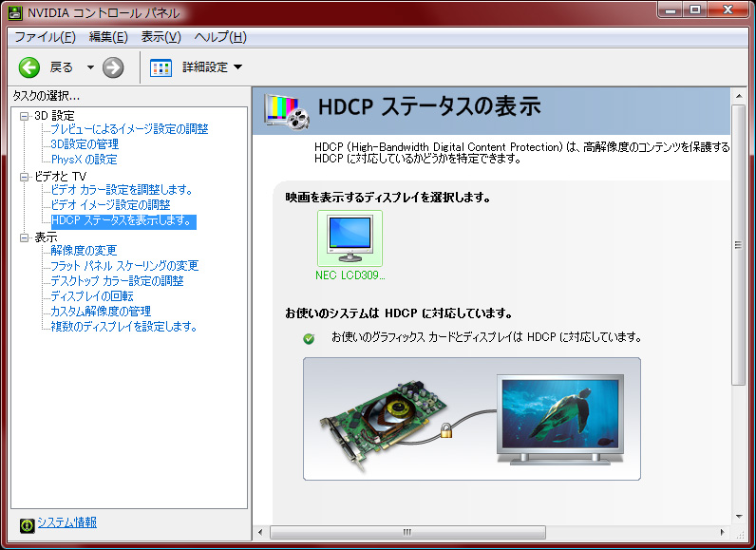
Task: Click the 詳細設定 view grid icon
Action: [x=161, y=67]
